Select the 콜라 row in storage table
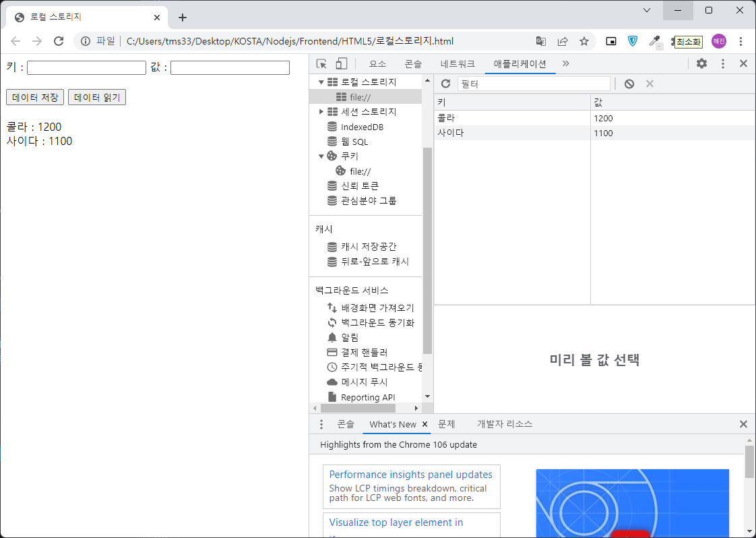756x538 pixels. (595, 118)
